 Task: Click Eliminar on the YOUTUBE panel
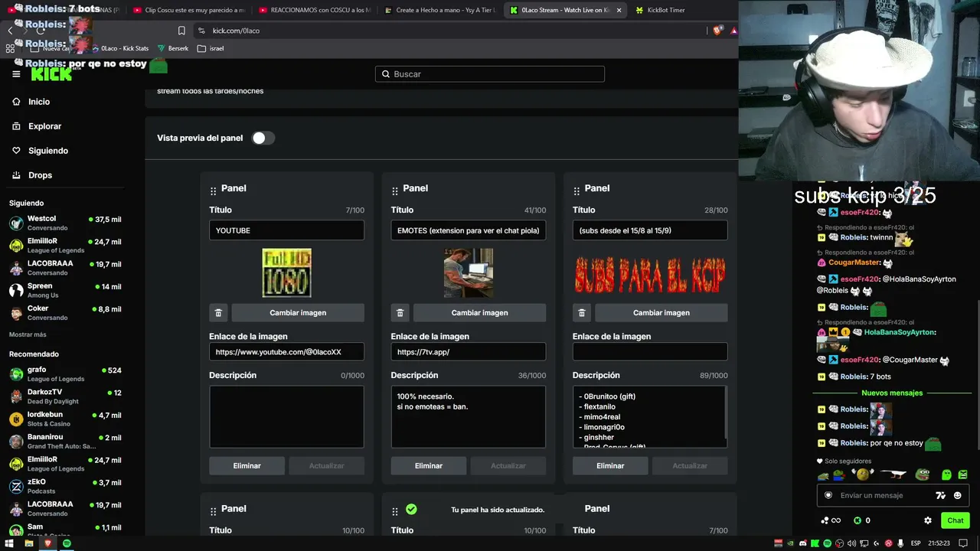pos(247,465)
